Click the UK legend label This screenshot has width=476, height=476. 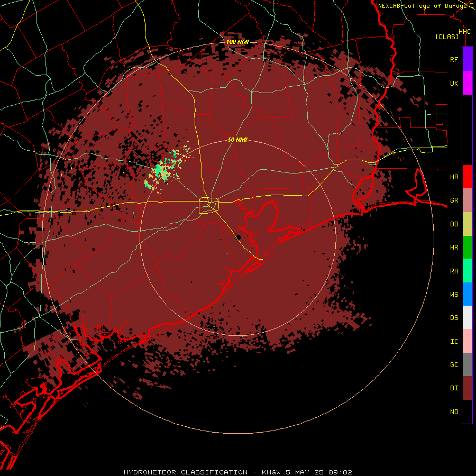(x=454, y=83)
